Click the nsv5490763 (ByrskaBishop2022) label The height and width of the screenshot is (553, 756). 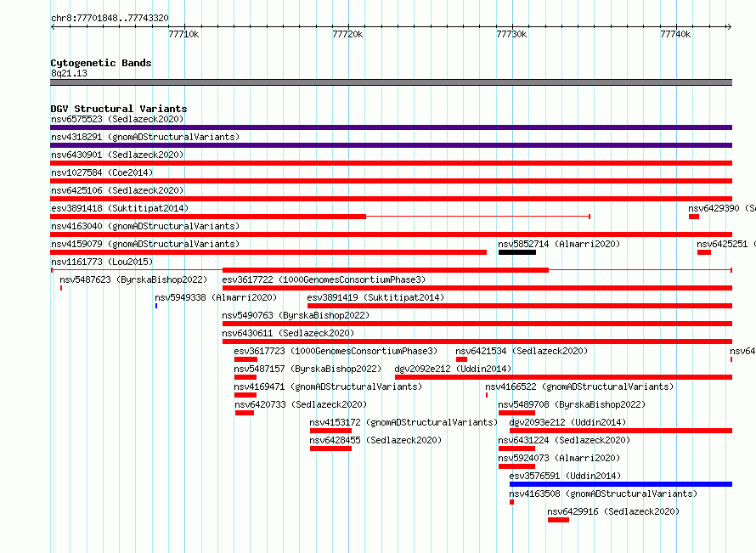click(x=296, y=315)
